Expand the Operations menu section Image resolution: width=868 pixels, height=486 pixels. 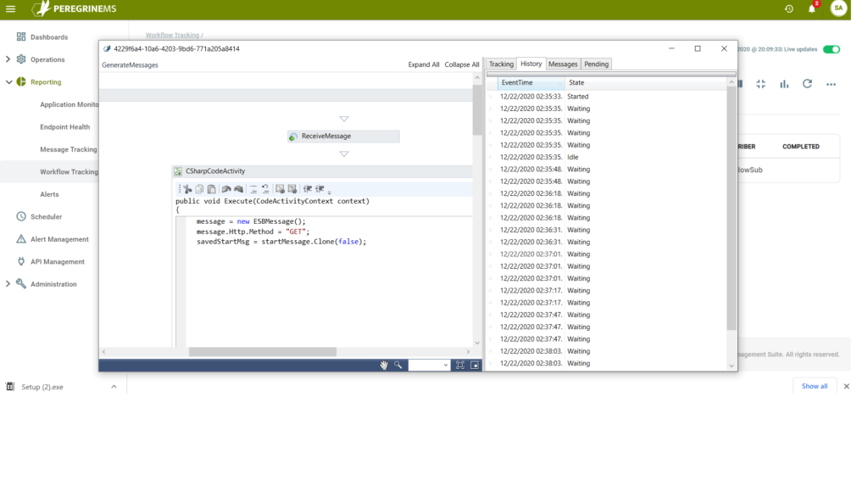(8, 59)
